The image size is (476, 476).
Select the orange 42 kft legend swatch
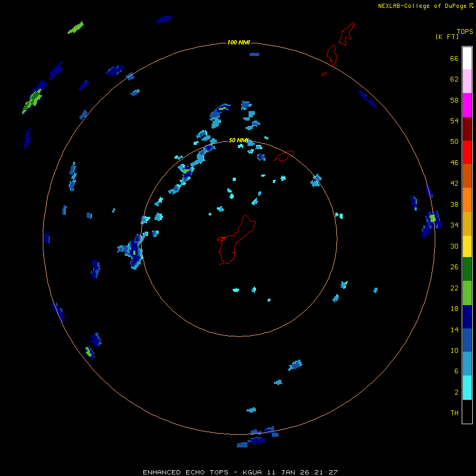467,200
